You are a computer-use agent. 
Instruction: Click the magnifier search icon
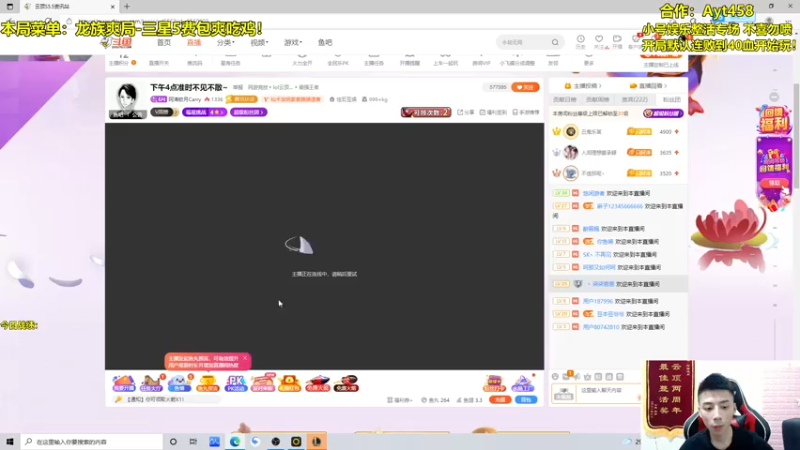pos(555,42)
